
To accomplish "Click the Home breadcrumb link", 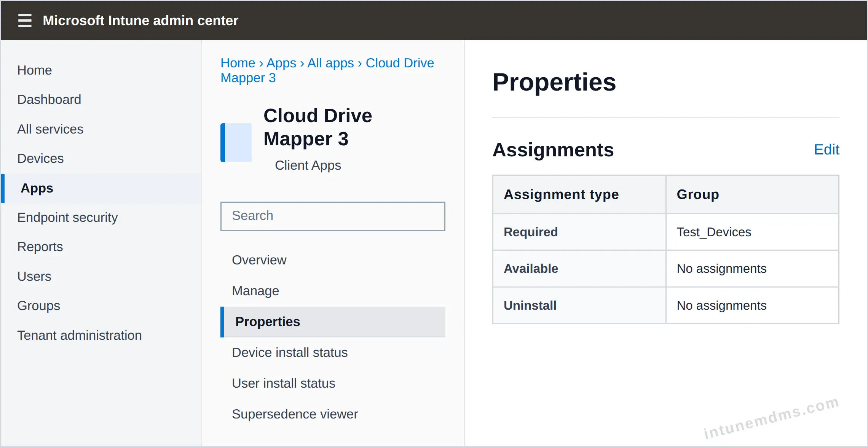I will 238,63.
